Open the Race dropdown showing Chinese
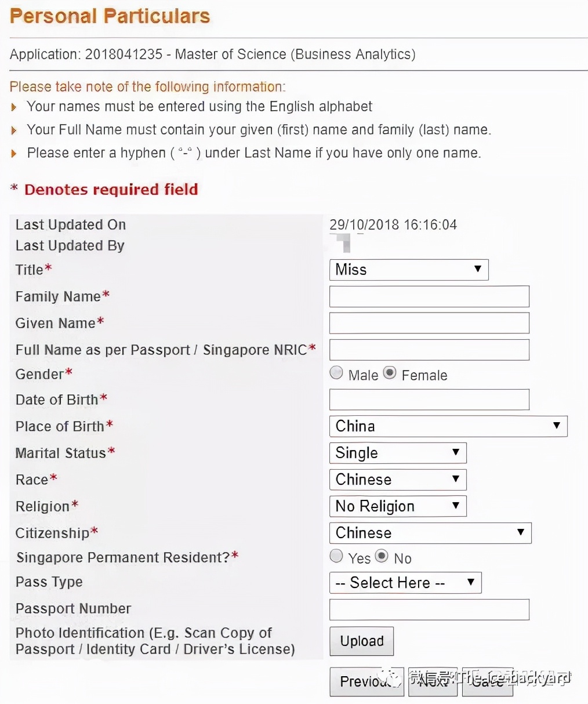Viewport: 588px width, 704px height. (x=397, y=480)
